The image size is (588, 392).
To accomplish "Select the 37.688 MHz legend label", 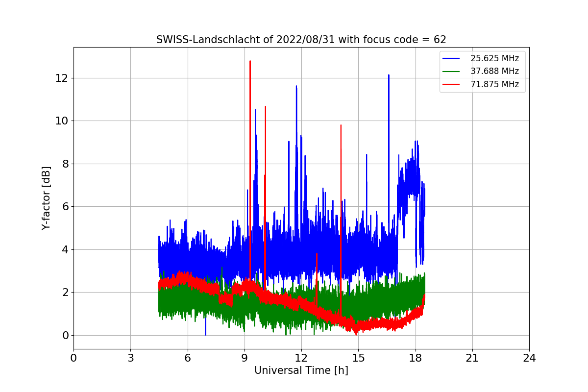I will 494,71.
